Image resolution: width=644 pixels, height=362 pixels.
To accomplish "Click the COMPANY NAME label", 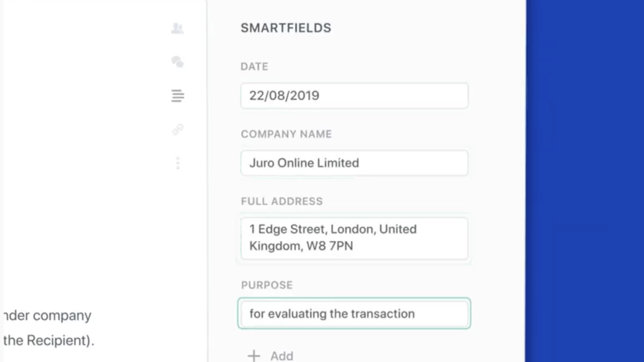I will point(286,134).
